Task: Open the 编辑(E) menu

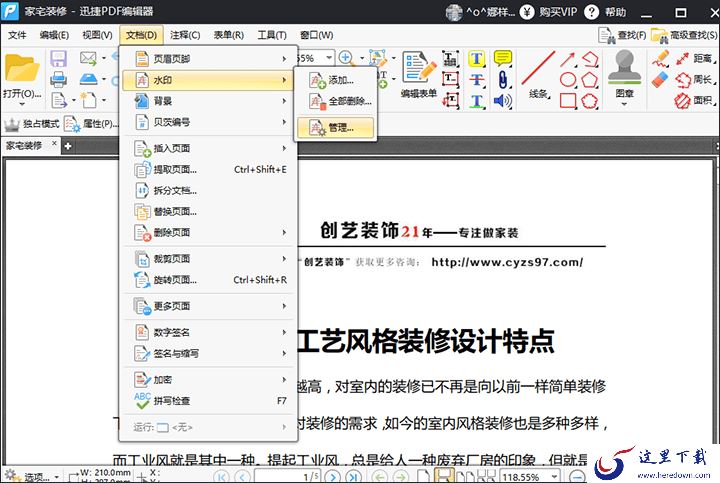Action: (54, 35)
